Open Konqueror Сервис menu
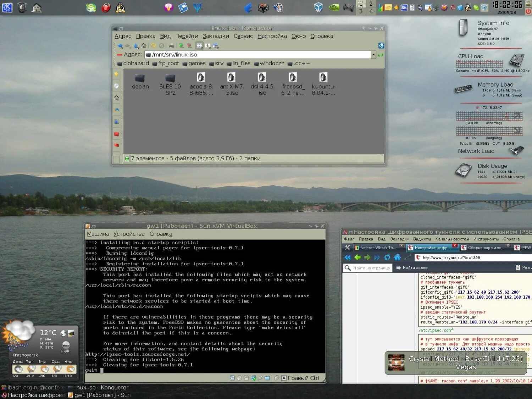 (x=243, y=36)
